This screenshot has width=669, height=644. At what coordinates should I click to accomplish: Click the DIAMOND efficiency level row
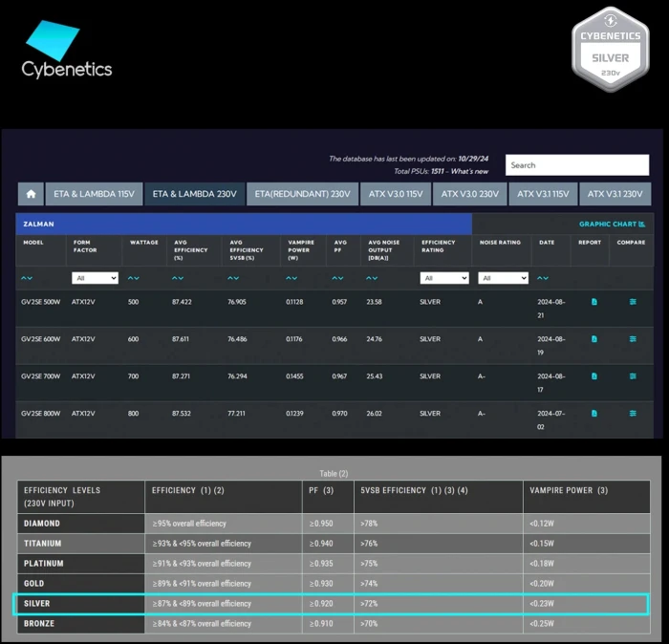[334, 524]
